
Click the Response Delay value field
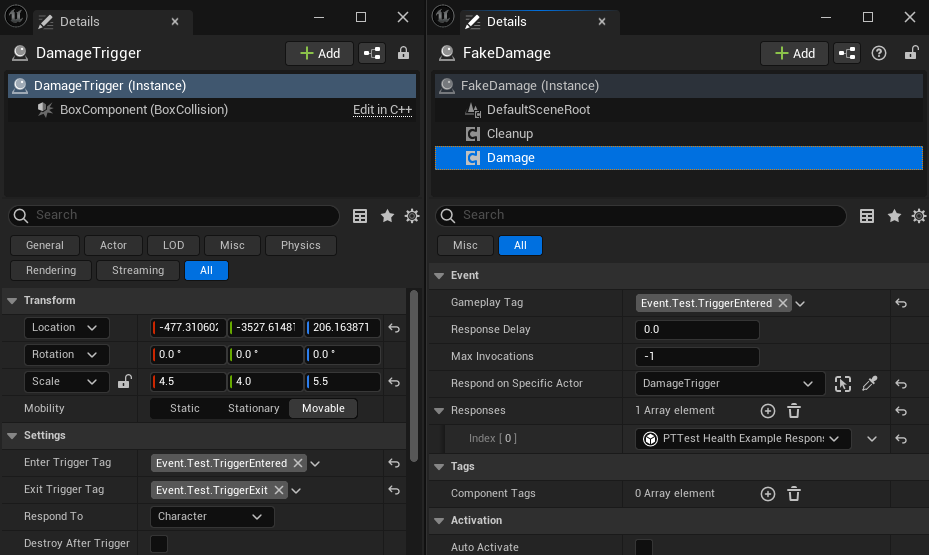click(697, 330)
